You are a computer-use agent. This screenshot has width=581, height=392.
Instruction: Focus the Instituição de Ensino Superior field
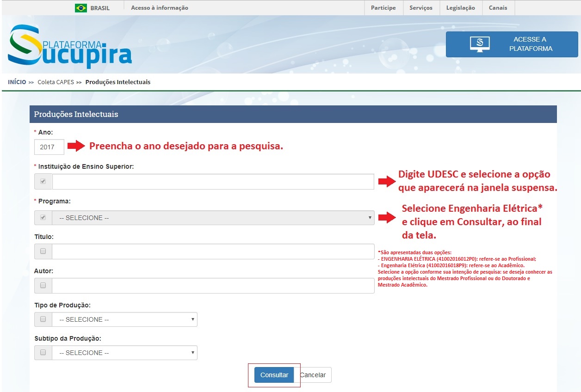tap(213, 182)
